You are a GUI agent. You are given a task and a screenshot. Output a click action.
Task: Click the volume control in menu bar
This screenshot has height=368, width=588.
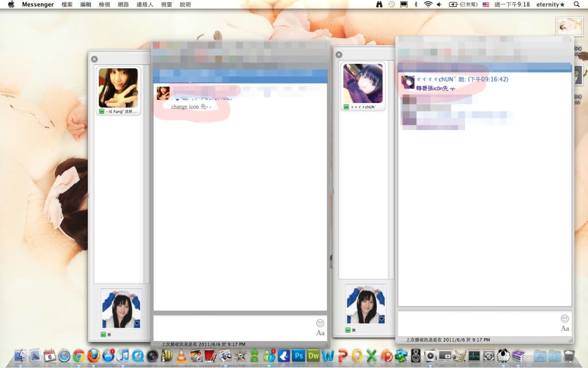point(439,5)
